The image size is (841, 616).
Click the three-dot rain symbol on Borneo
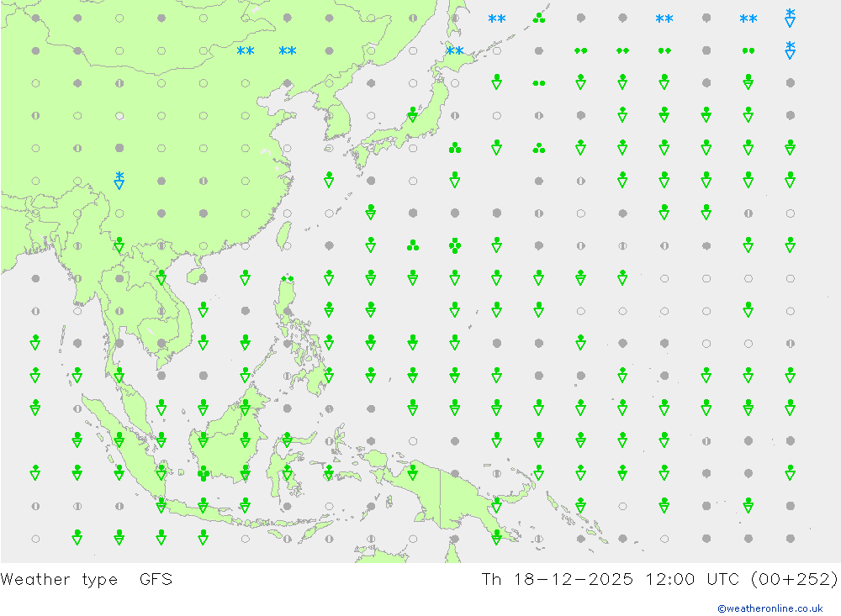pyautogui.click(x=204, y=473)
